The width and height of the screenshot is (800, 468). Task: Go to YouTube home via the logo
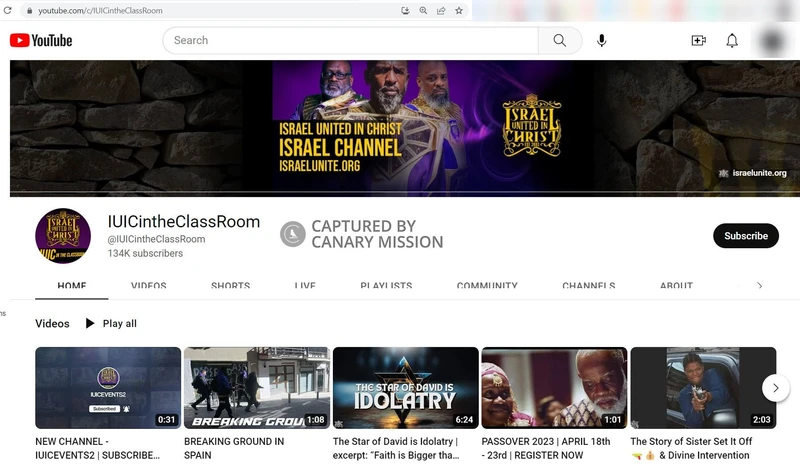click(41, 40)
